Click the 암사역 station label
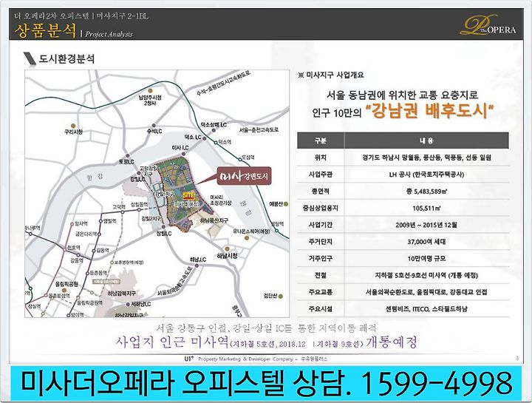Viewport: 532px width, 403px height. [x=81, y=223]
